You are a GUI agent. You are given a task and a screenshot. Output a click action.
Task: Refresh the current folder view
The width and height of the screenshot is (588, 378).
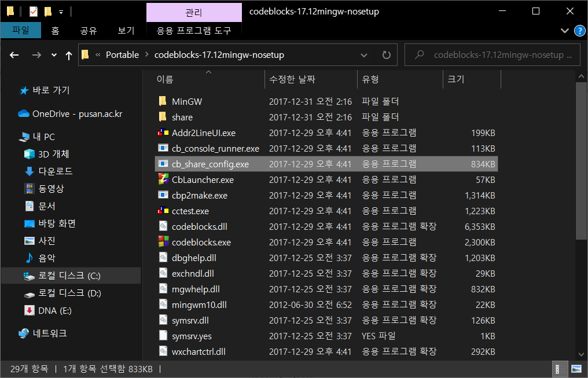click(x=386, y=55)
